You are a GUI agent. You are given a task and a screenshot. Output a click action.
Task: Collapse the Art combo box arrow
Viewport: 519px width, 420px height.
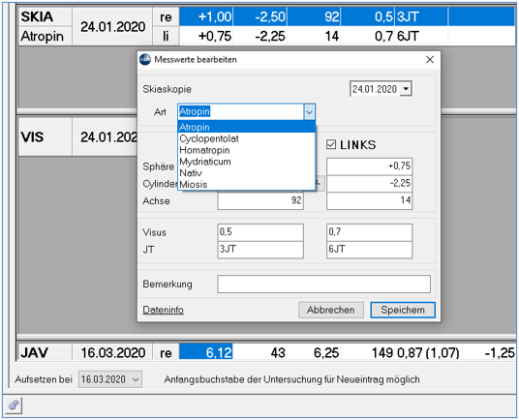click(309, 112)
